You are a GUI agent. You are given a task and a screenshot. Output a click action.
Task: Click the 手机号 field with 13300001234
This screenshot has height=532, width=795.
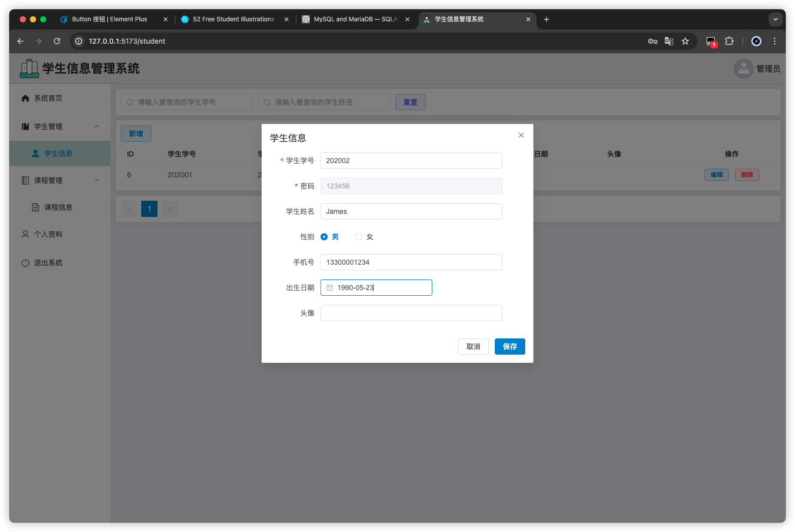pyautogui.click(x=411, y=262)
